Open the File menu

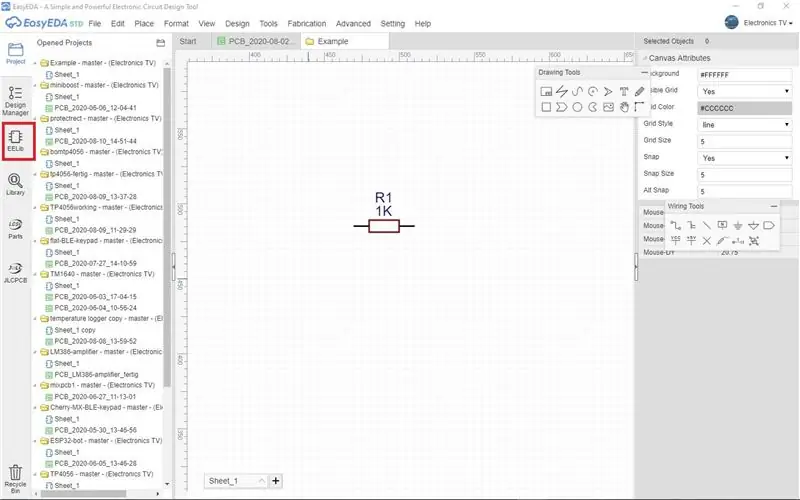click(x=94, y=23)
